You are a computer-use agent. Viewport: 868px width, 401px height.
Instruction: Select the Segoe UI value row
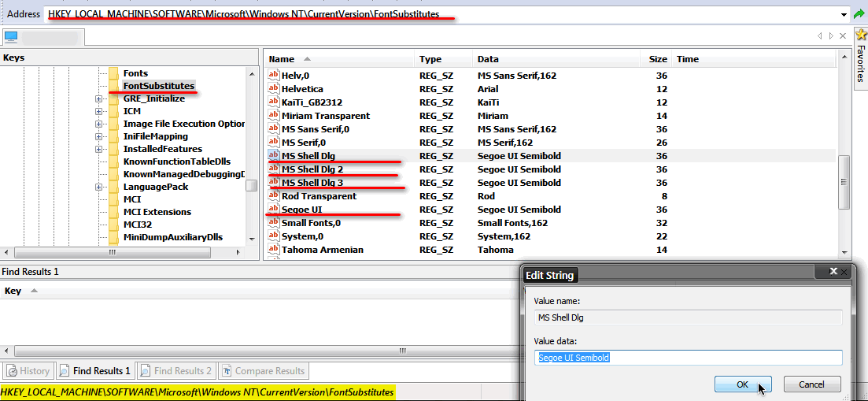coord(550,210)
